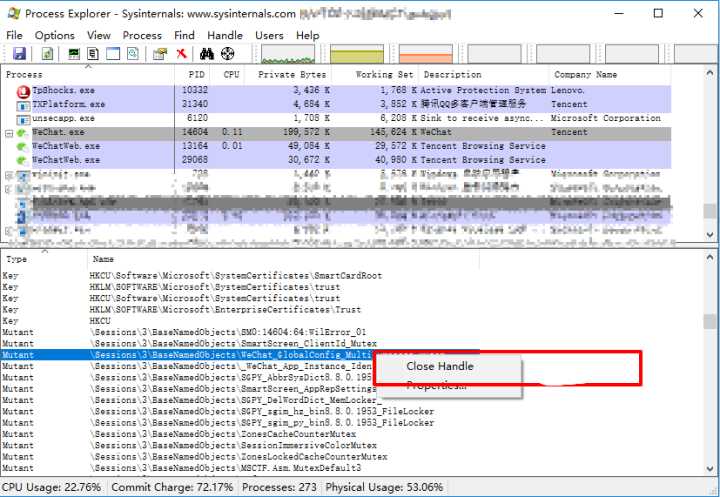Image resolution: width=720 pixels, height=497 pixels.
Task: Select the TXPlatform.exe process row
Action: (338, 104)
